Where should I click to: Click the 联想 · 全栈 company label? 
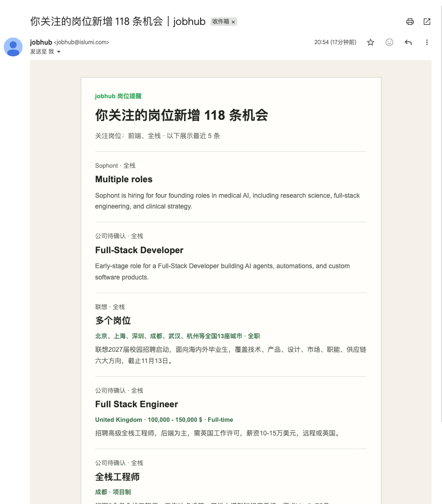(x=110, y=307)
